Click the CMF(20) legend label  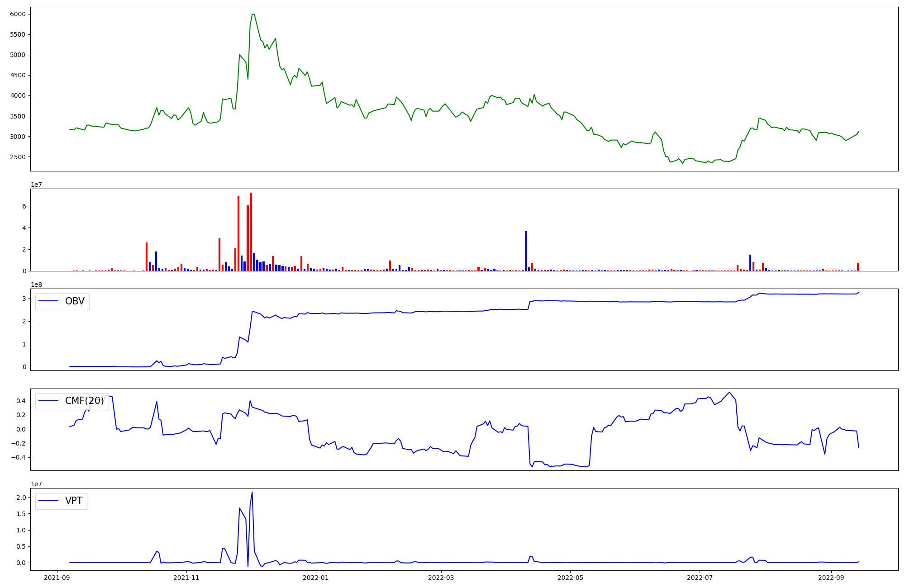pyautogui.click(x=84, y=401)
